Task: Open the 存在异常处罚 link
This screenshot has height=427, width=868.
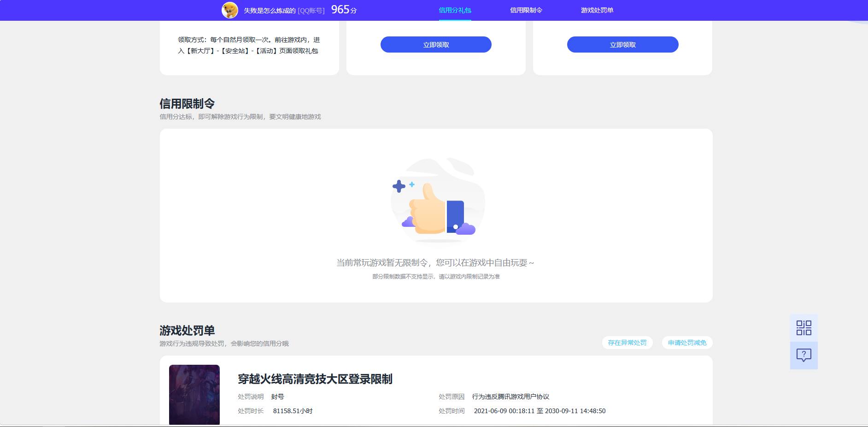Action: pyautogui.click(x=627, y=343)
